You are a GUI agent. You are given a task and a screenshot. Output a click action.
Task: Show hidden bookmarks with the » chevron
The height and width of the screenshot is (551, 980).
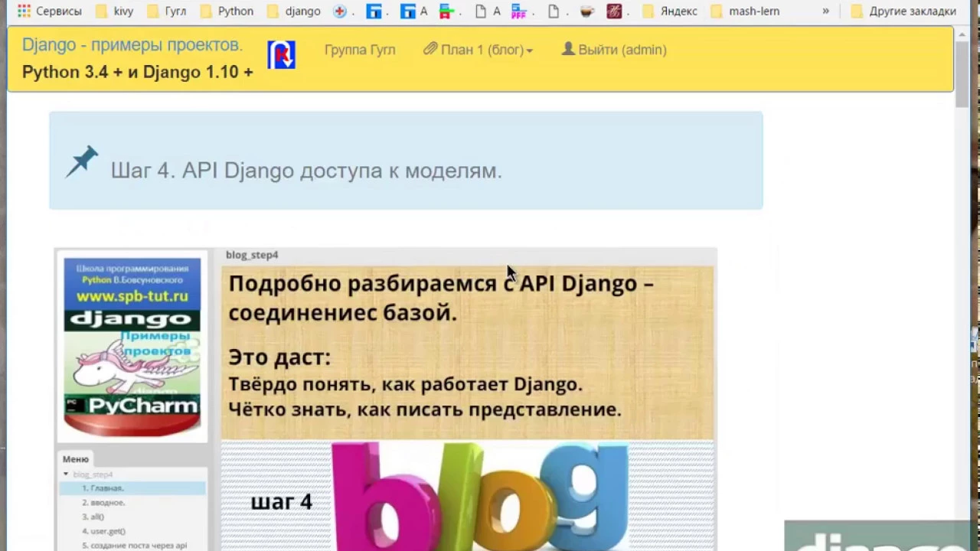coord(825,11)
